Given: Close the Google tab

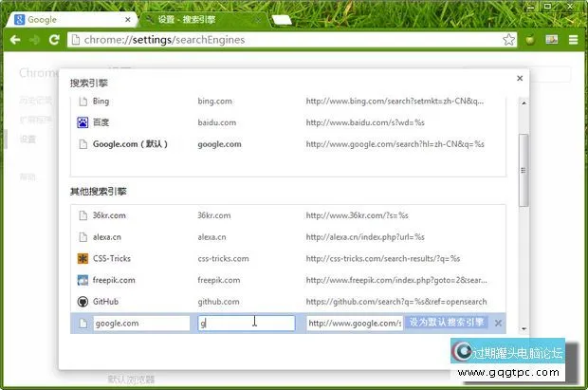Looking at the screenshot, I should (x=128, y=20).
